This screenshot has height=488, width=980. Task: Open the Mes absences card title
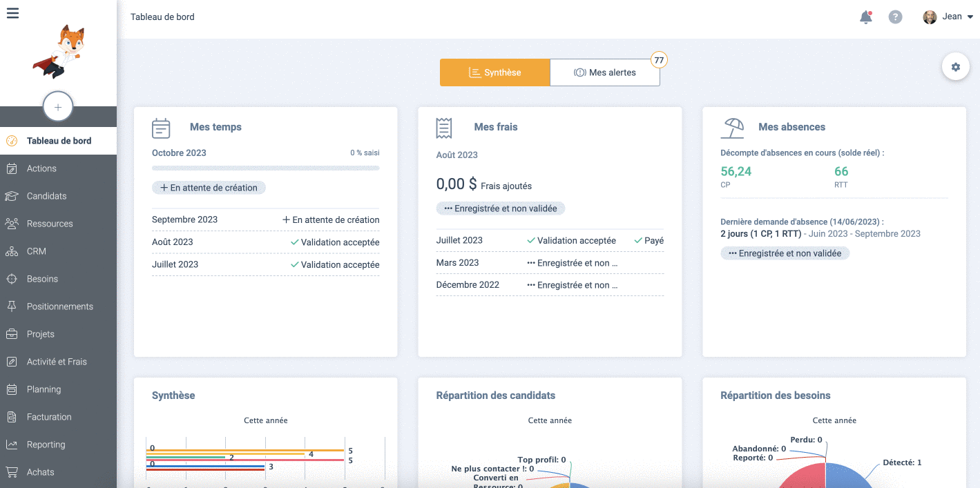tap(791, 127)
